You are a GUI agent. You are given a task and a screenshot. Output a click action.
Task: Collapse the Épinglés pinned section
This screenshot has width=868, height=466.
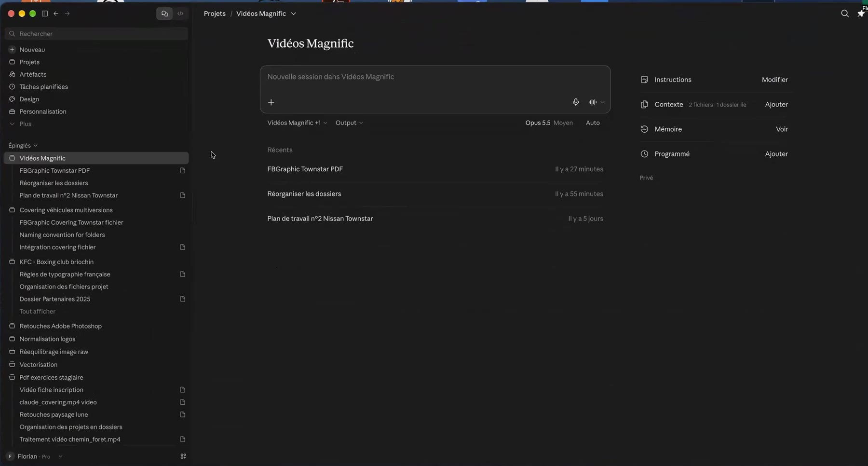[x=23, y=146]
